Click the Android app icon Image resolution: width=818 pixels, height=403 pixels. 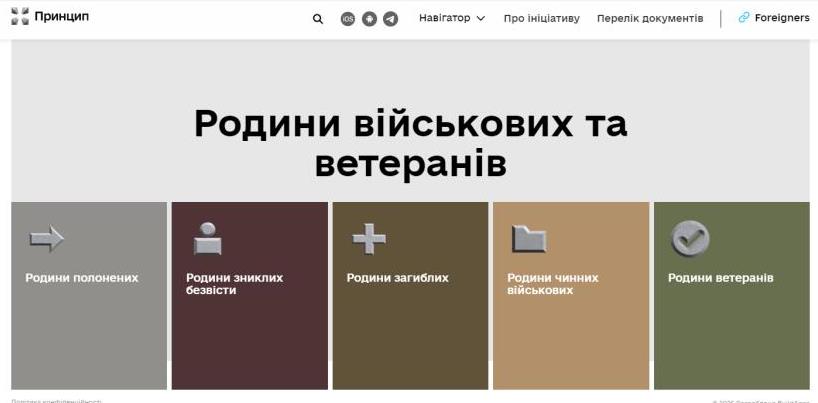pos(369,18)
